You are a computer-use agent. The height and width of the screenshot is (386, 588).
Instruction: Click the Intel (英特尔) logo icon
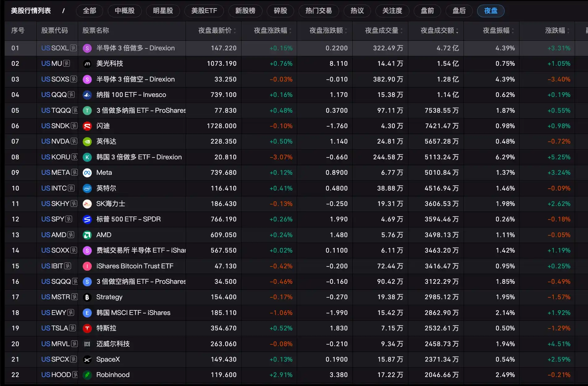(x=87, y=188)
